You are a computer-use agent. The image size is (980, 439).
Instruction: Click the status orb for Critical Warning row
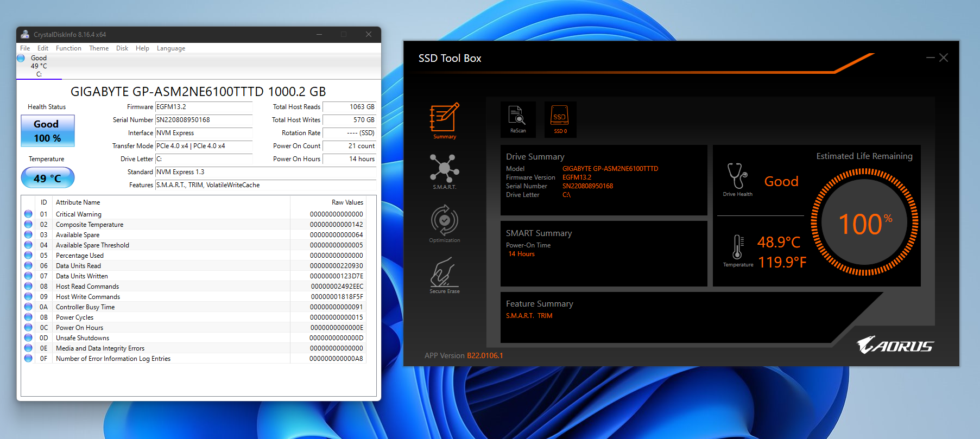(28, 214)
